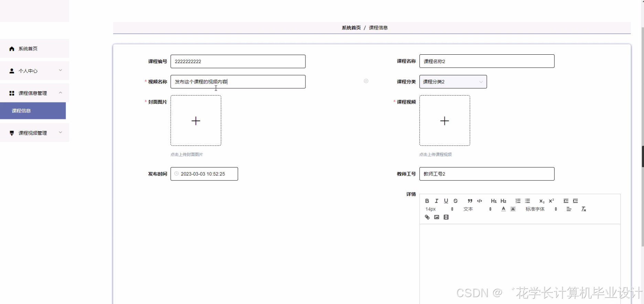
Task: Upload a cover image via 封面图片 box
Action: point(196,121)
